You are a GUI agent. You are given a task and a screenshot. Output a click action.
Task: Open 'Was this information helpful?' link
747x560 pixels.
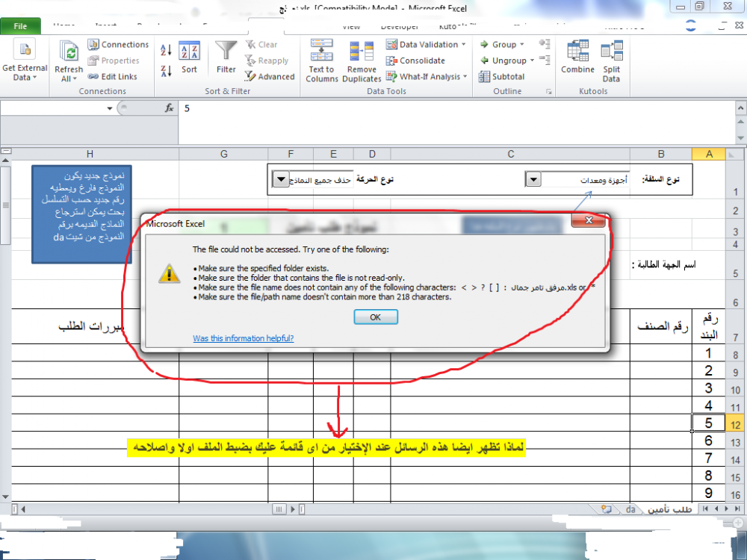[244, 338]
